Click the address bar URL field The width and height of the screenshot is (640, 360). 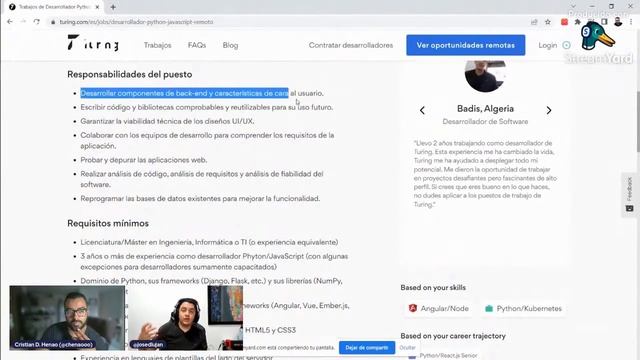click(x=136, y=22)
